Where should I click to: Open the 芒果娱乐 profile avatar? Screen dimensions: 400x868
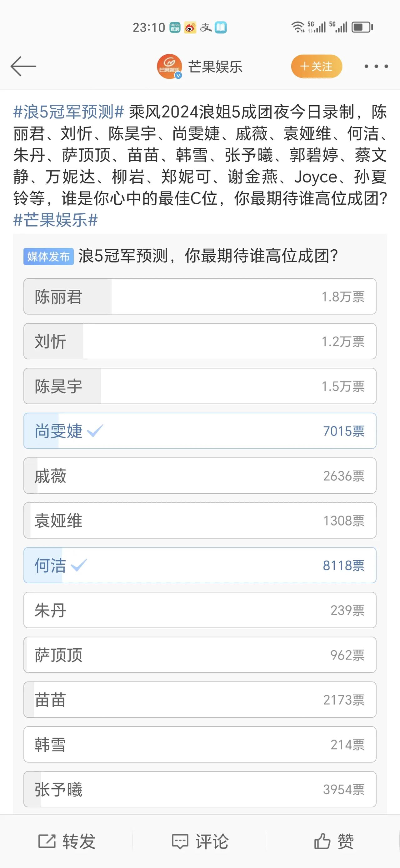pos(169,66)
